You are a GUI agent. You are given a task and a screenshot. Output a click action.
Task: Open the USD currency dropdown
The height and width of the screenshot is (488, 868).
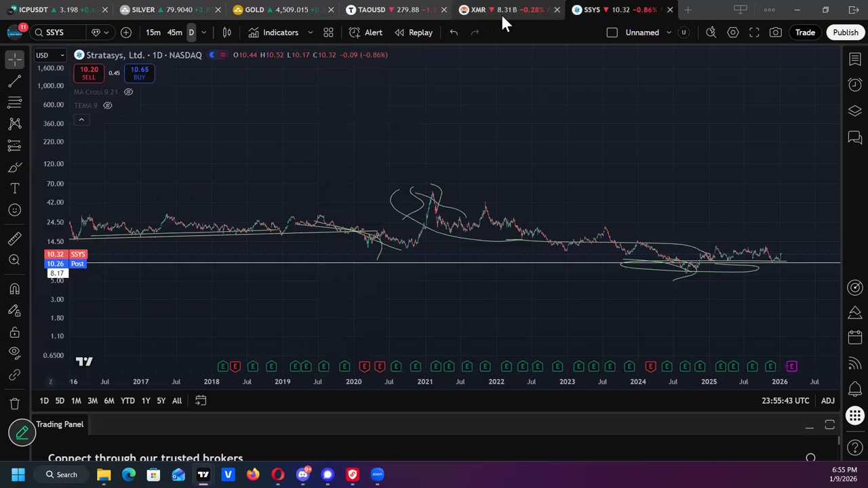click(x=50, y=55)
